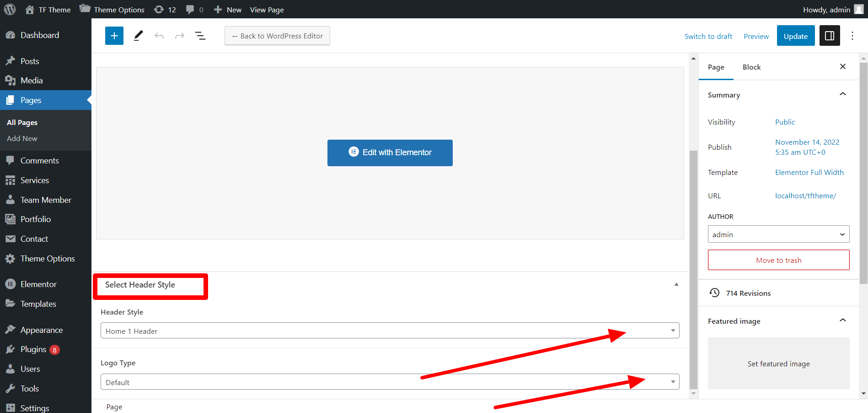Click the Set featured image area
Screen dimensions: 868x413
click(778, 364)
